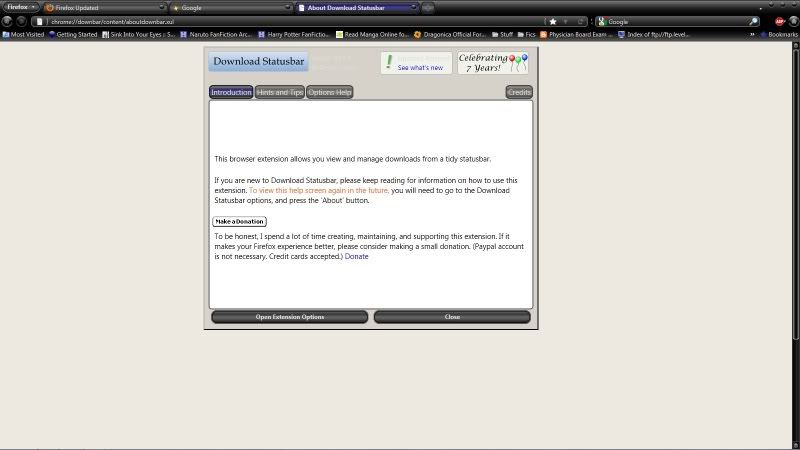
Task: Select the About Download Statusbar tab
Action: [x=357, y=8]
